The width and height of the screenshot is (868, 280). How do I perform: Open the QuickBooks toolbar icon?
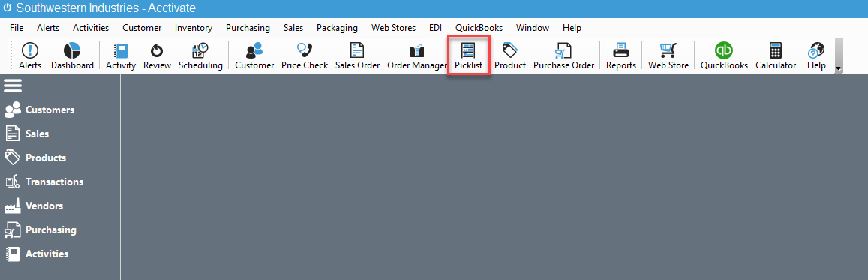(x=724, y=56)
